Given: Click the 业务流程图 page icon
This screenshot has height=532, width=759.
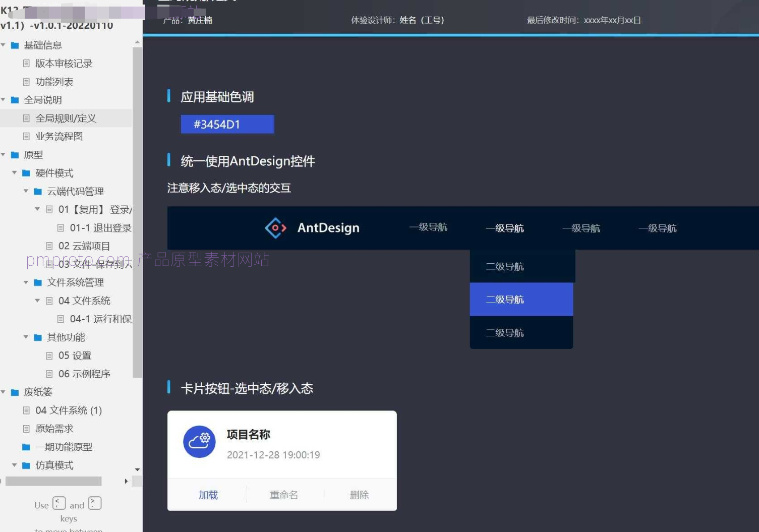Looking at the screenshot, I should pos(26,136).
